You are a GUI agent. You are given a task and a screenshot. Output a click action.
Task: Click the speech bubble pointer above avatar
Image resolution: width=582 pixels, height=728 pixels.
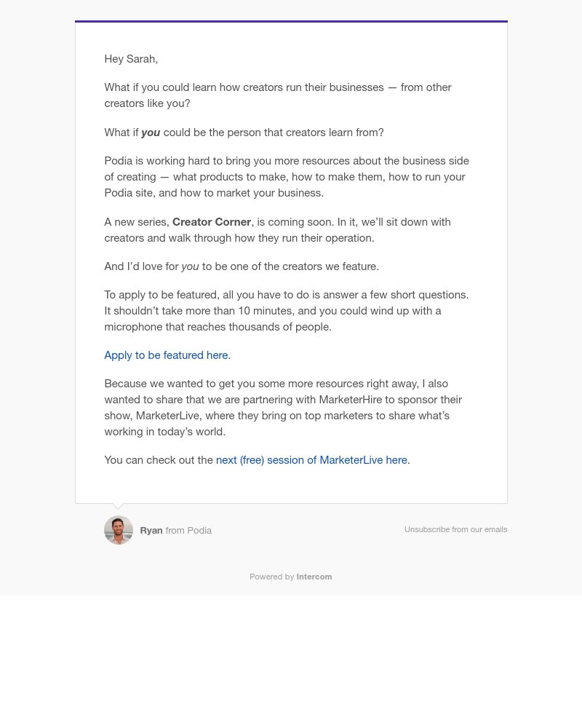[x=119, y=506]
